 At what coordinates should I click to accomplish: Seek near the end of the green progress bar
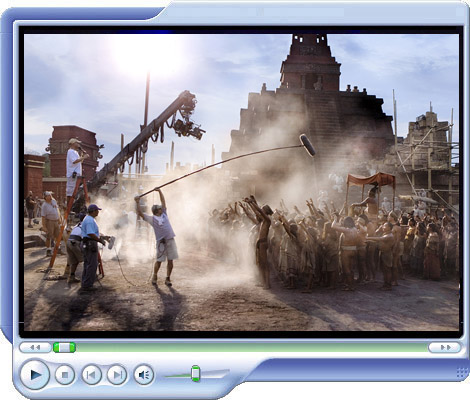(420, 347)
